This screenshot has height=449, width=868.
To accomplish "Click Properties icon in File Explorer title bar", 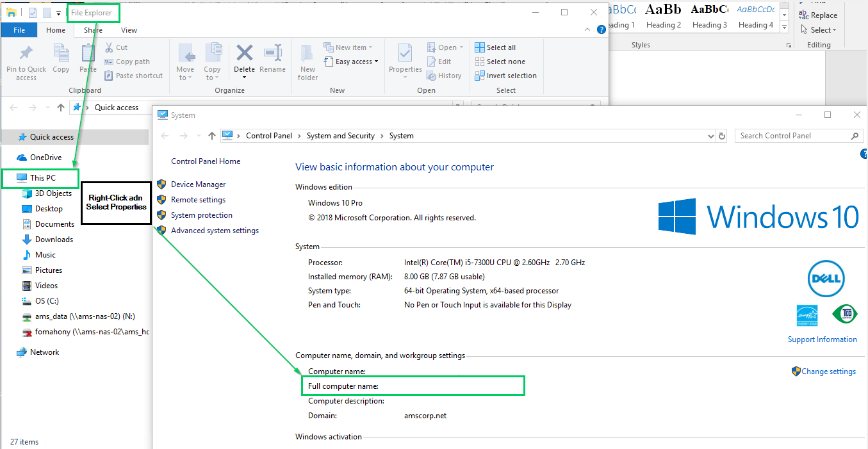I will point(33,13).
